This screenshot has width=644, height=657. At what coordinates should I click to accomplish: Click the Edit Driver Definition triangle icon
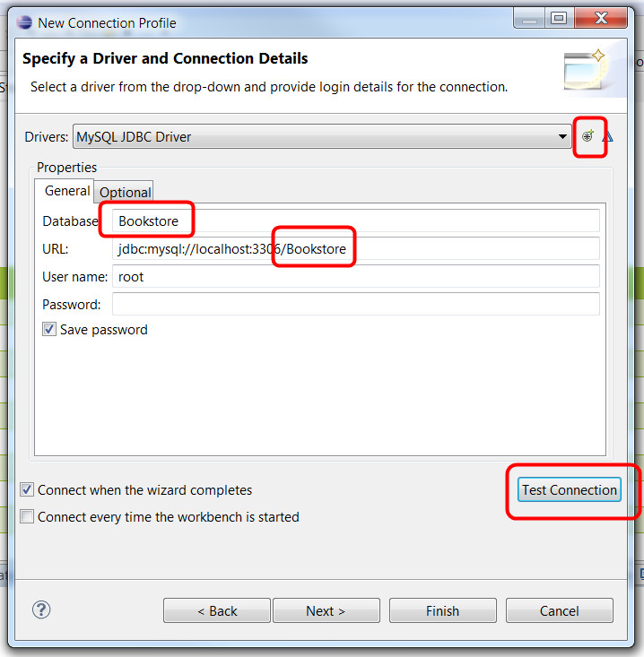[x=608, y=136]
